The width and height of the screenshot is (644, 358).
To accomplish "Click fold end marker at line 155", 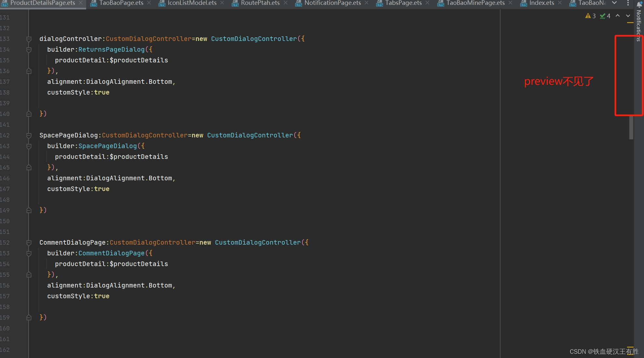I will 29,275.
